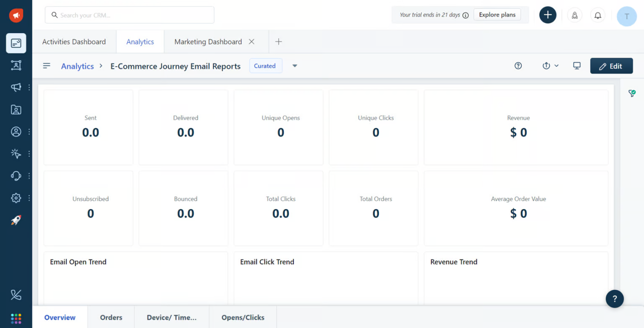
Task: Click the Explore plans button
Action: click(497, 15)
